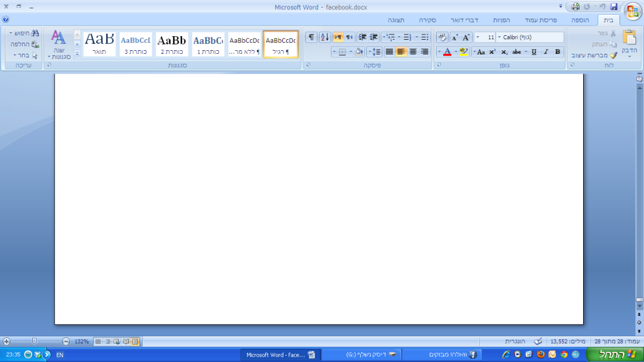Switch to Full Screen Reading view
The image size is (644, 362).
(x=126, y=342)
